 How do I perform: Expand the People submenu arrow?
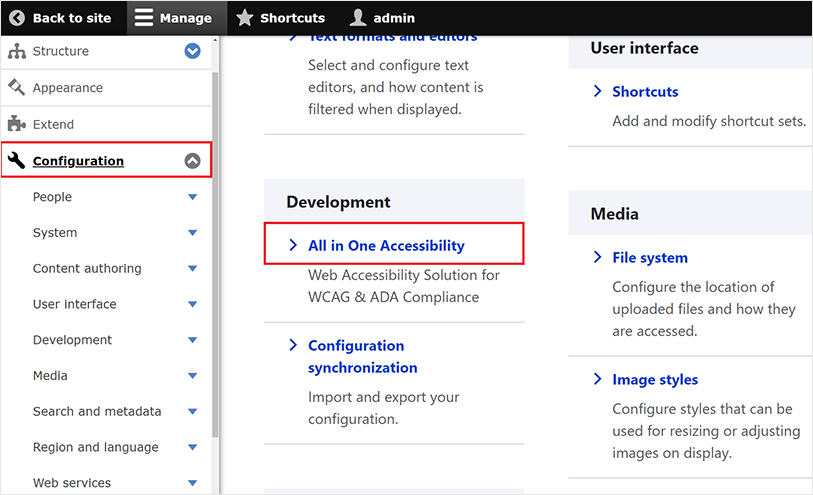(x=192, y=197)
